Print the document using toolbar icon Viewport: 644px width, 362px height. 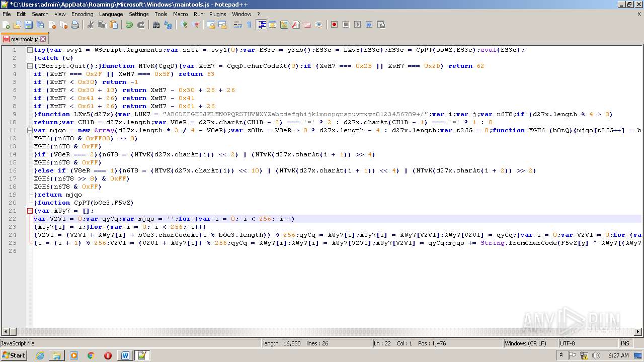pos(75,25)
